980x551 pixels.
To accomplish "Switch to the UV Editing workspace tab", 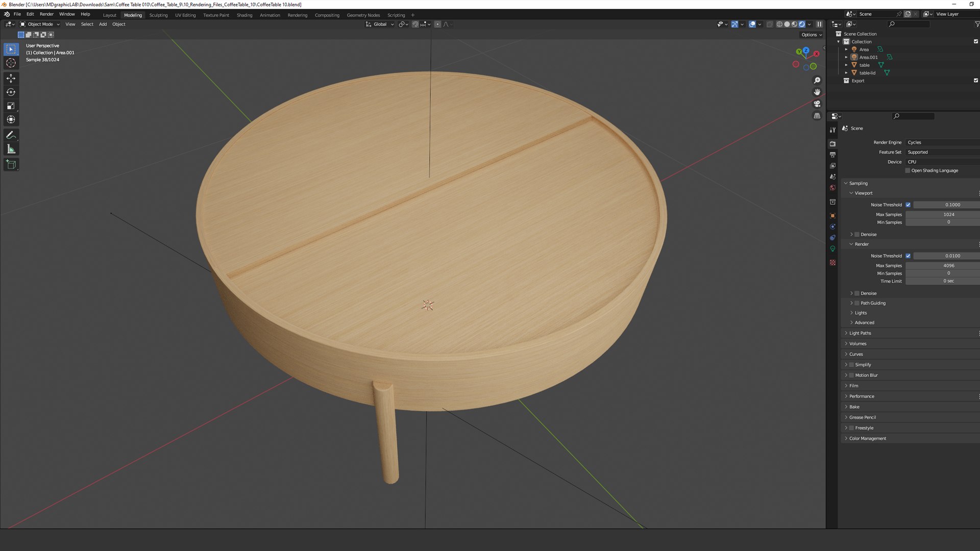I will click(x=185, y=15).
